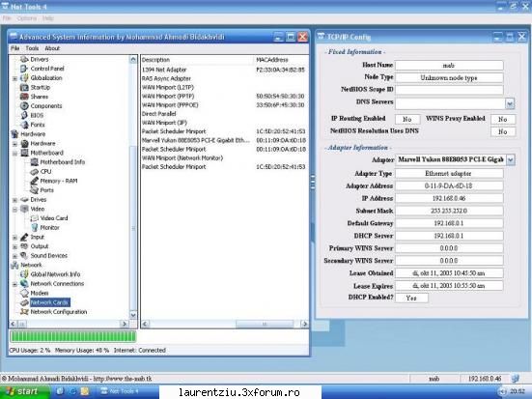This screenshot has width=532, height=399.
Task: Click the Output icon
Action: [24, 246]
